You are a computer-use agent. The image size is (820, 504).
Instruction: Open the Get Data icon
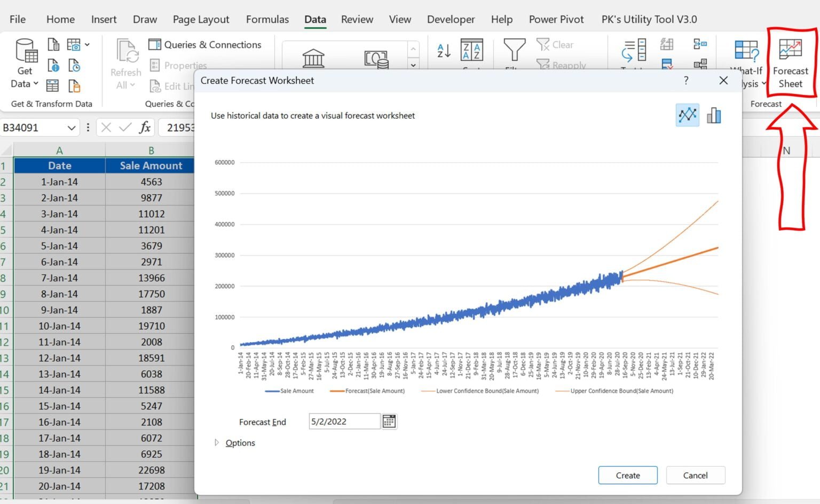pos(23,59)
